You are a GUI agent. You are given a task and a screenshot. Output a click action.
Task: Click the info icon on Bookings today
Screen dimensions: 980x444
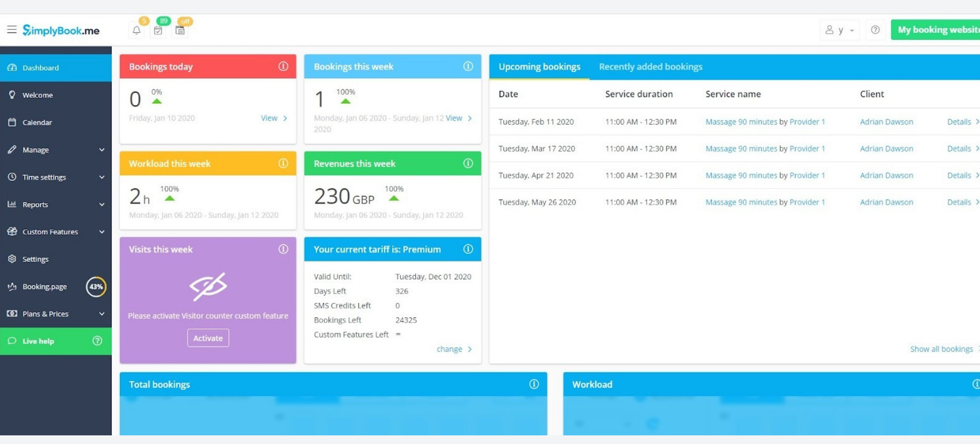pos(284,66)
